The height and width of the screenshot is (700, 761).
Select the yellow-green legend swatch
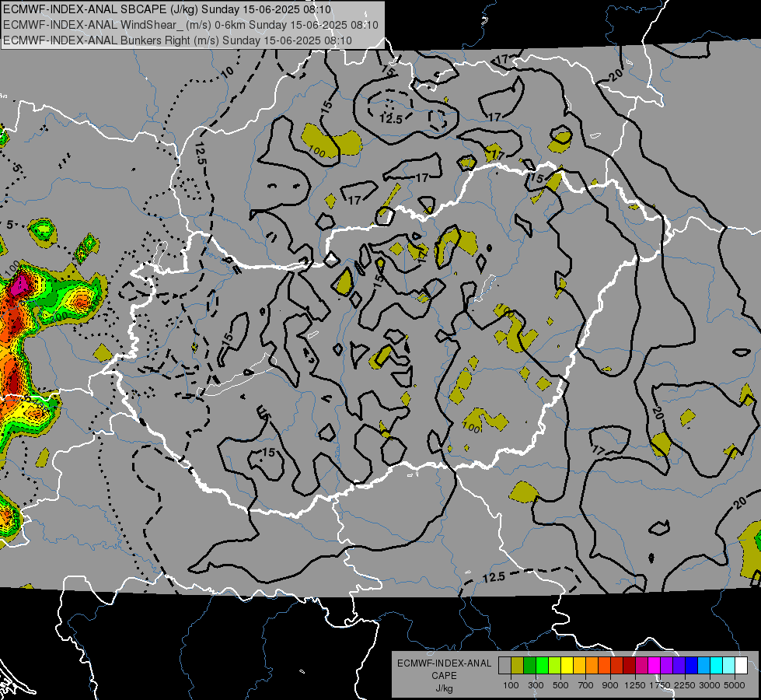tap(555, 666)
